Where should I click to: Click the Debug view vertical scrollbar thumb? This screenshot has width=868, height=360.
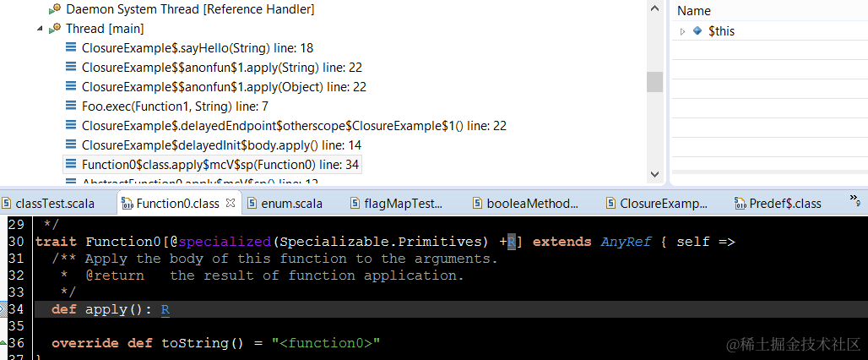click(655, 82)
